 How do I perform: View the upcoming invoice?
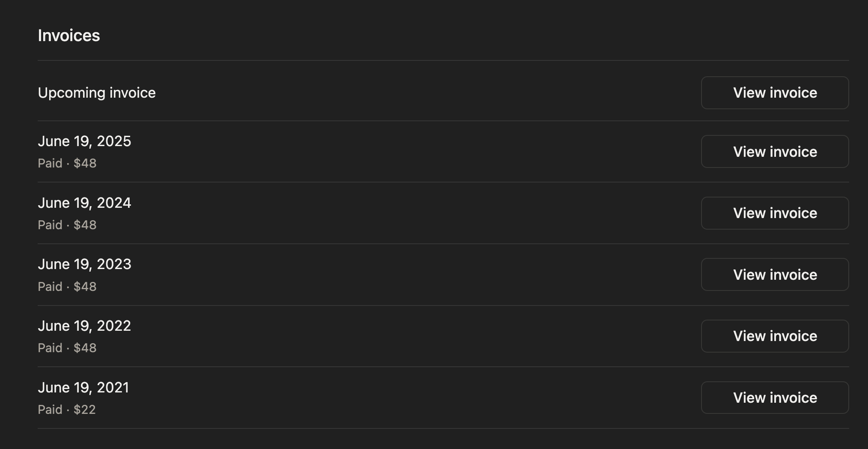click(x=775, y=93)
